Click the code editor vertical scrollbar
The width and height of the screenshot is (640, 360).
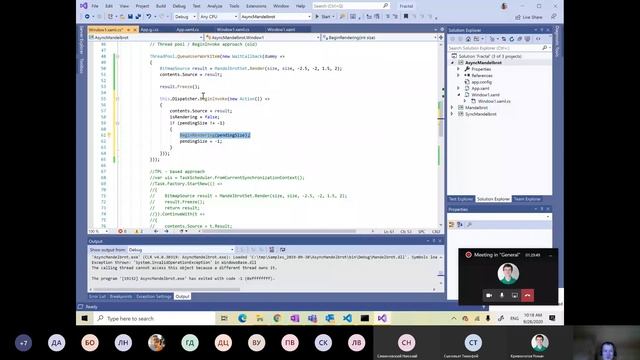[441, 135]
